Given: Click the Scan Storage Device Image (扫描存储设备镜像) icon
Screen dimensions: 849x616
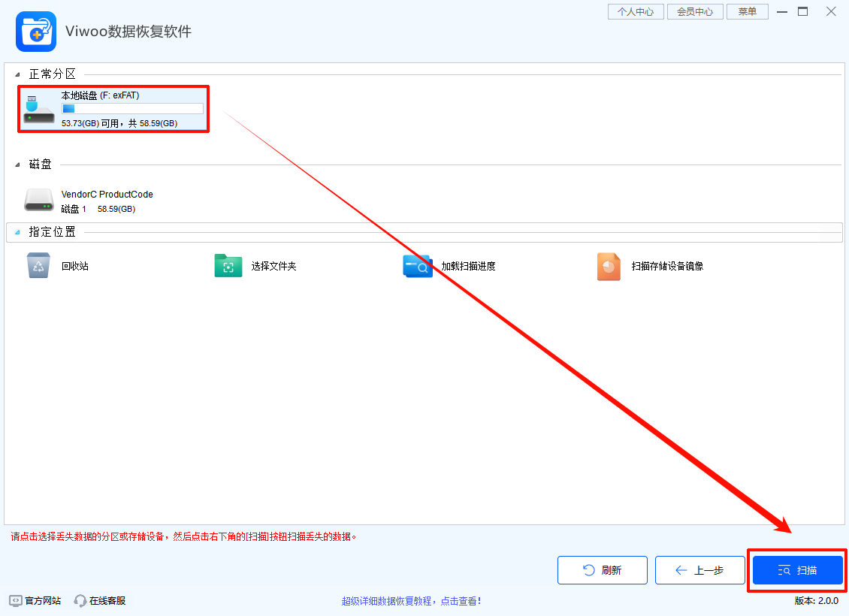Looking at the screenshot, I should 609,266.
